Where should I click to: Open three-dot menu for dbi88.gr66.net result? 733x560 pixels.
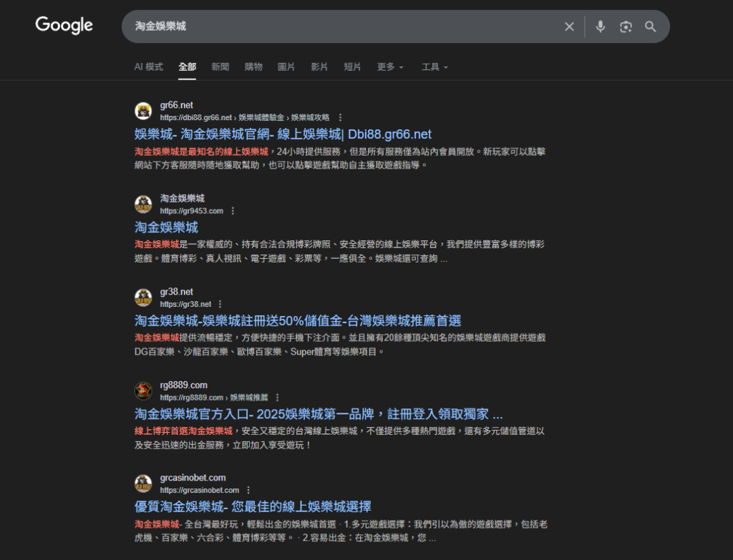tap(340, 117)
